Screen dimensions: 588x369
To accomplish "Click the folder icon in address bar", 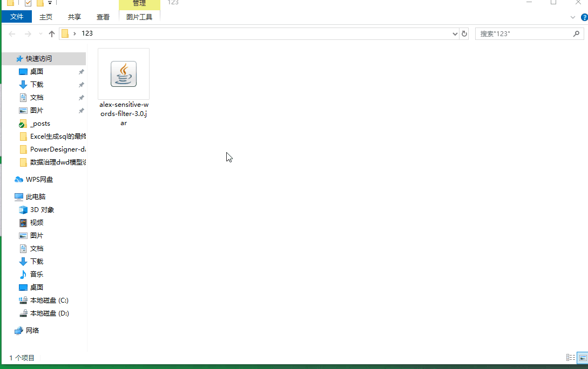I will pos(65,33).
